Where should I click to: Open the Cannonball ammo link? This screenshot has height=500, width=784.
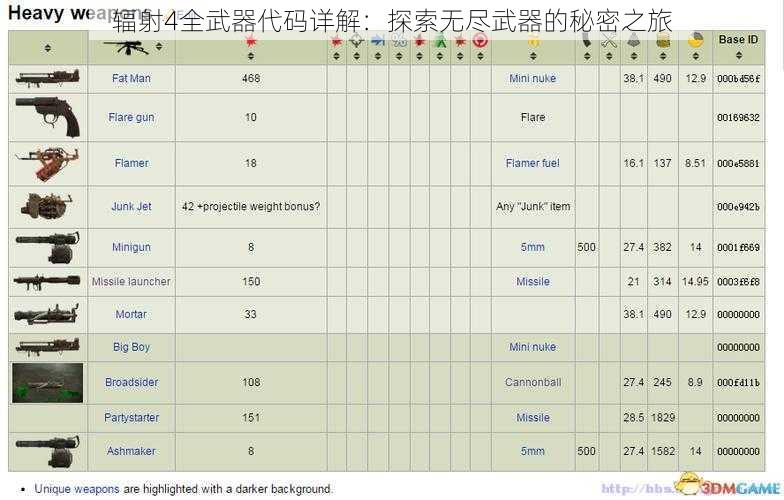point(533,382)
